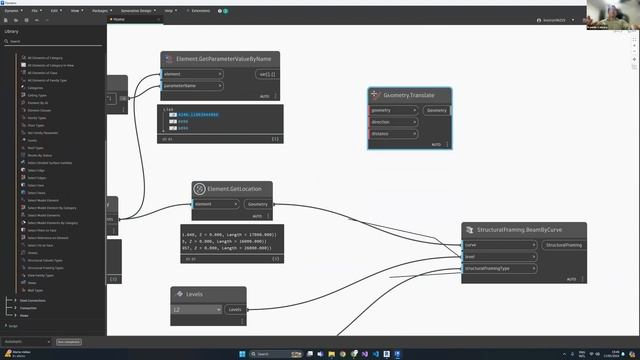The image size is (640, 360).
Task: Select All Elements of Family Type item
Action: coord(47,80)
